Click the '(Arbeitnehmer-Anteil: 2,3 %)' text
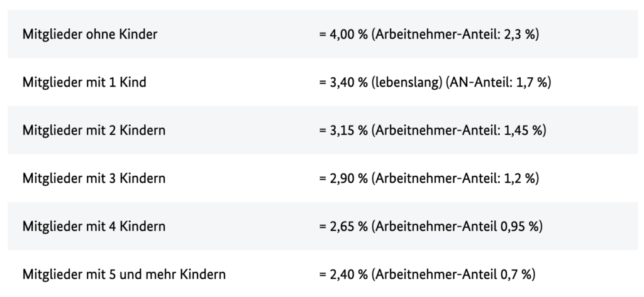Image resolution: width=644 pixels, height=297 pixels. click(455, 35)
